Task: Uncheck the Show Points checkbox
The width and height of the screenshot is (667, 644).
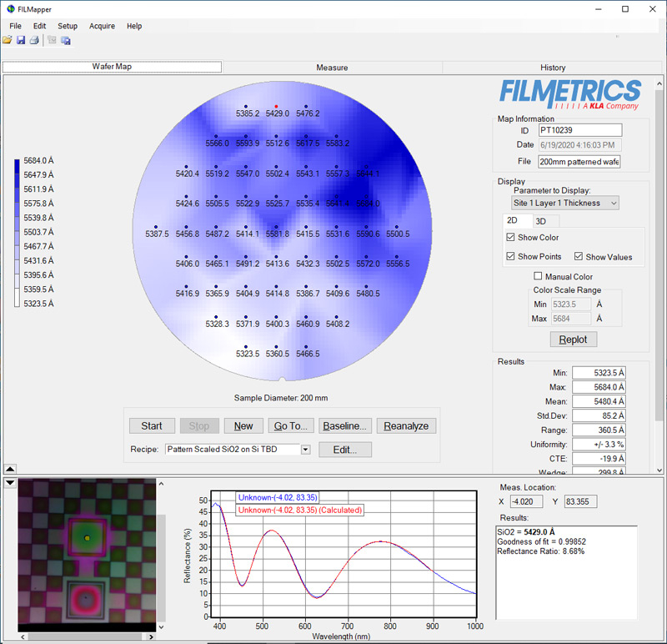Action: coord(511,257)
